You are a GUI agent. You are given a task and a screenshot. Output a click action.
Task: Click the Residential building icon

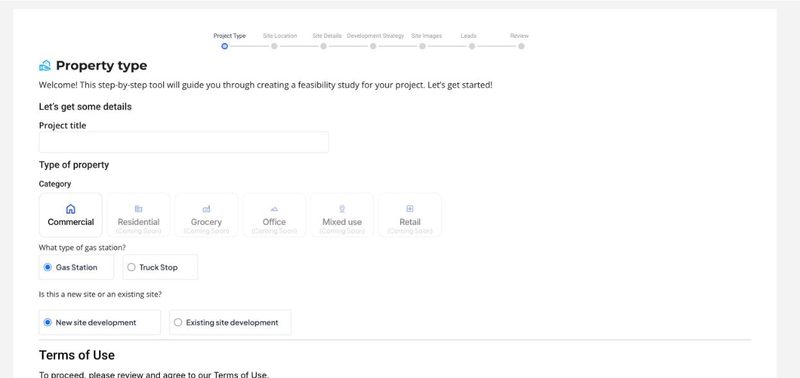[138, 209]
